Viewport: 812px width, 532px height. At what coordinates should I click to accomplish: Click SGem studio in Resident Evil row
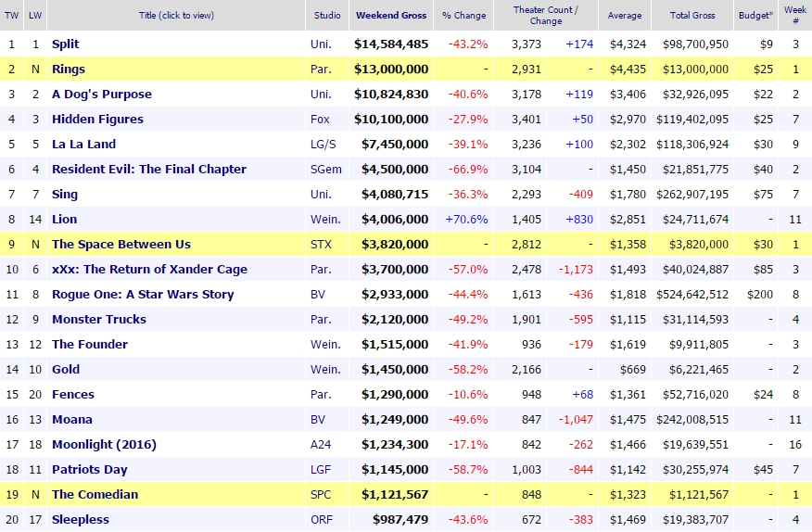point(325,169)
